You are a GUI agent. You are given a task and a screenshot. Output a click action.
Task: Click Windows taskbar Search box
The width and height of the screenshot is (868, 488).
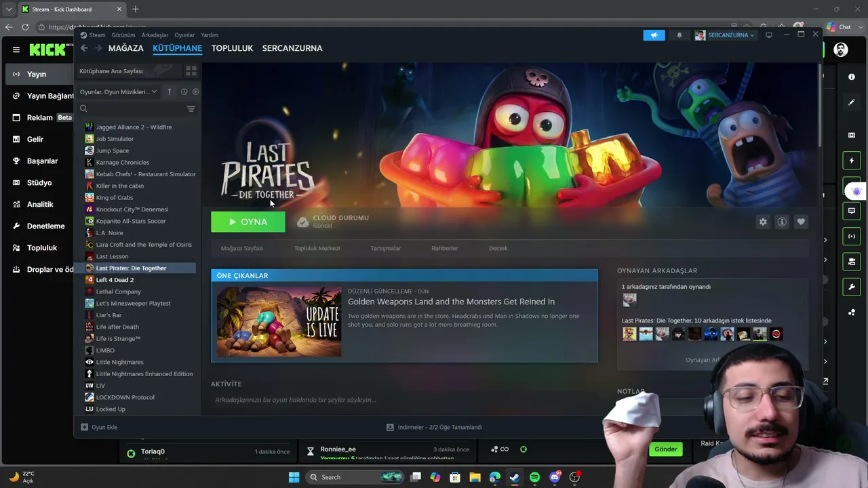355,477
